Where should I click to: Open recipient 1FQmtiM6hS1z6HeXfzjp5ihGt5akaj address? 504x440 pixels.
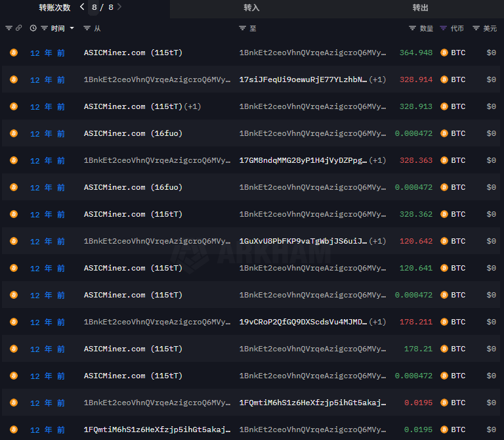(312, 403)
